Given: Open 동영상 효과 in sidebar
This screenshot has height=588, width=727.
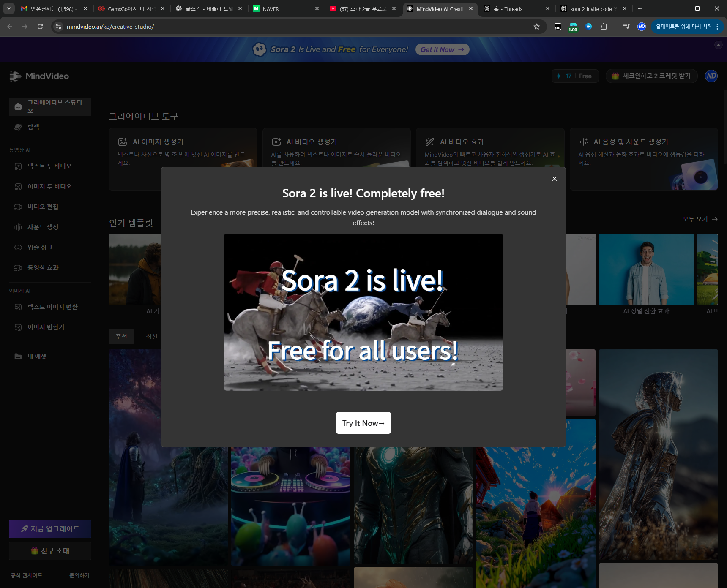Looking at the screenshot, I should pos(50,267).
